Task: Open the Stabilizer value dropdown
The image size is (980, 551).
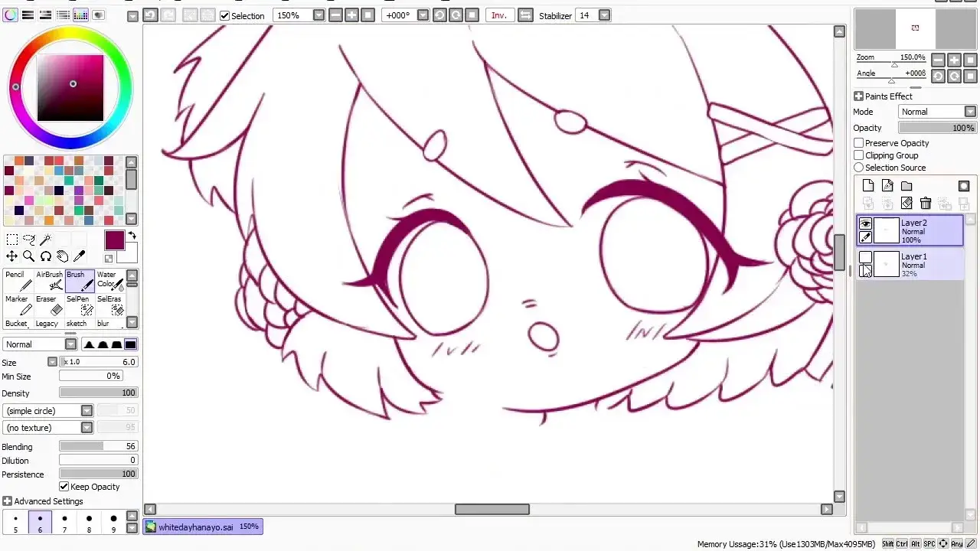Action: pos(605,15)
